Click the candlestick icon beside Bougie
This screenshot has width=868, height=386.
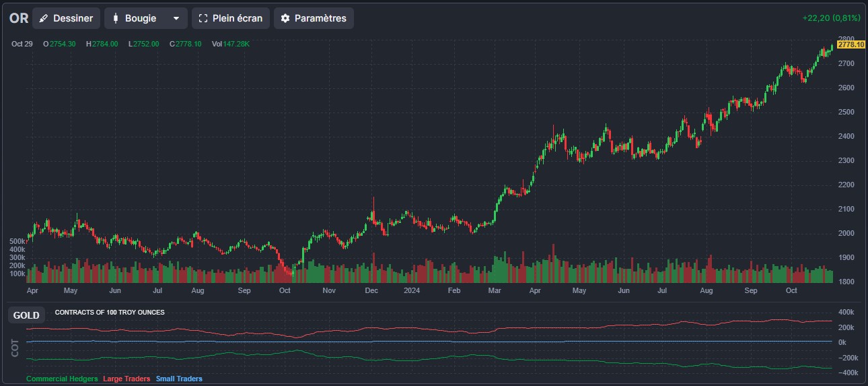[x=116, y=18]
